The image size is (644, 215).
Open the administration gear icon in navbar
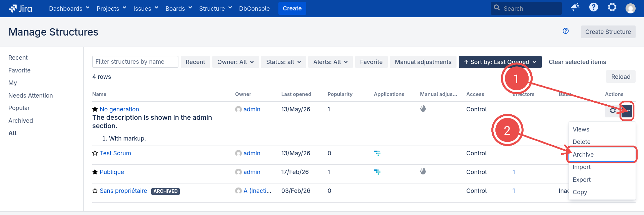(612, 7)
